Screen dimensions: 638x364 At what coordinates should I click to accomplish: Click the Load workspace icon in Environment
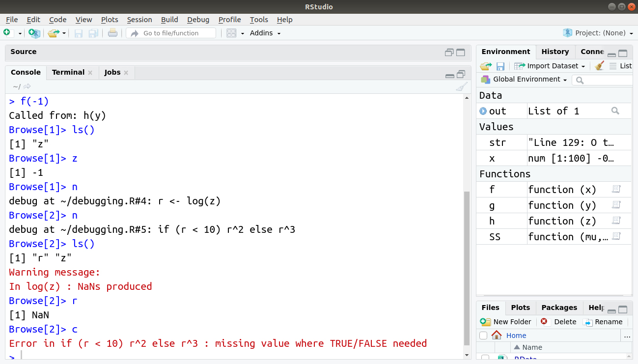[486, 66]
